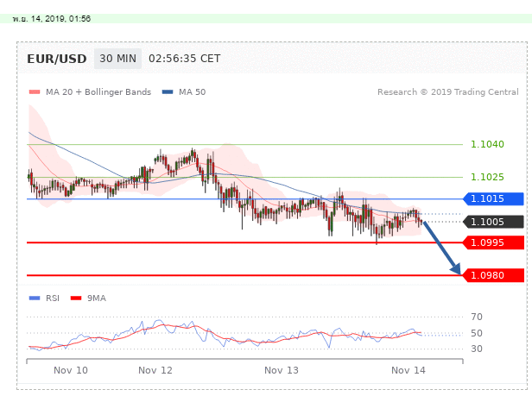Click the Nov 14 date axis label

click(408, 370)
